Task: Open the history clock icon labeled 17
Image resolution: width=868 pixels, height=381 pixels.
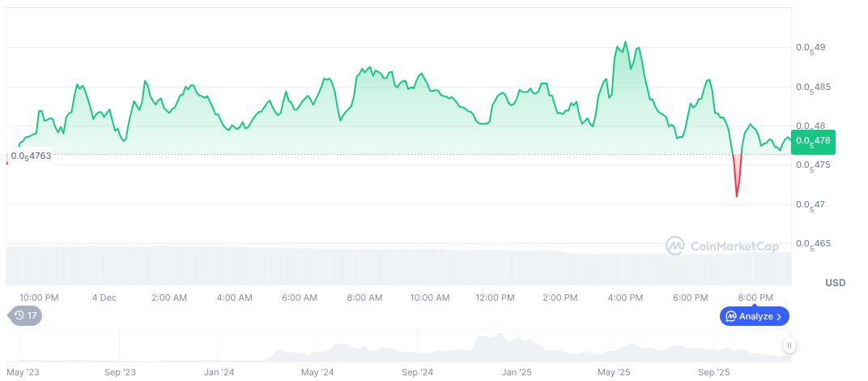Action: pos(25,315)
